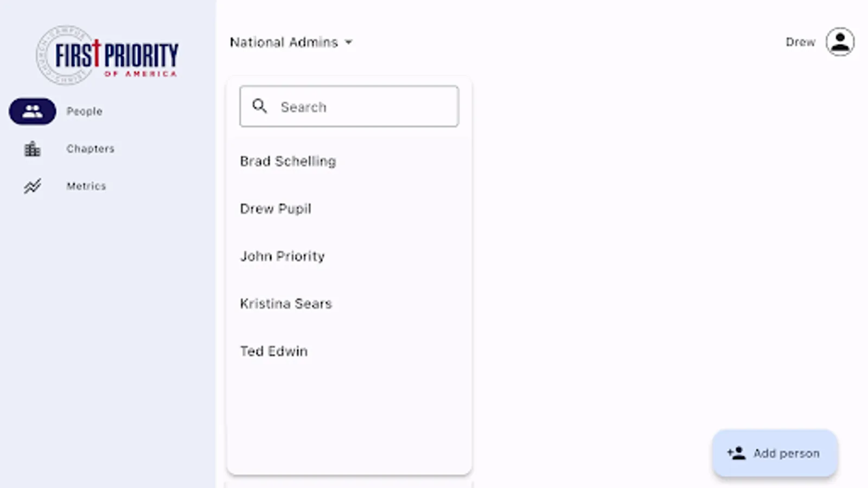Open the People section label
Image resolution: width=868 pixels, height=488 pixels.
tap(84, 111)
